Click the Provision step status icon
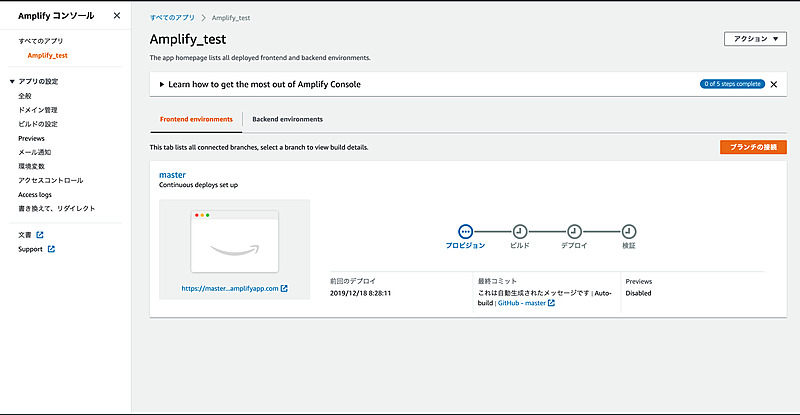 pos(465,231)
